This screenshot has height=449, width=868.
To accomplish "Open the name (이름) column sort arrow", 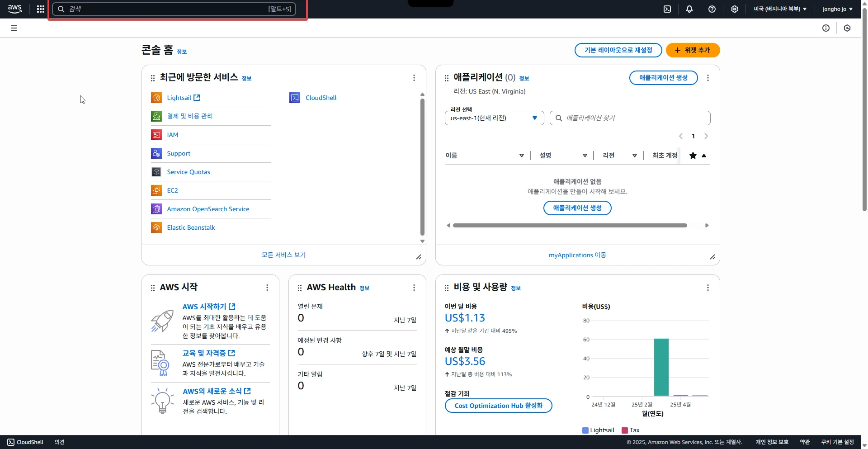I will tap(522, 156).
